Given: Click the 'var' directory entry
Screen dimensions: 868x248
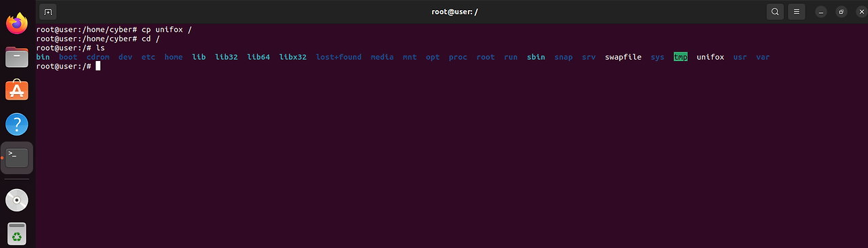Looking at the screenshot, I should pyautogui.click(x=763, y=57).
